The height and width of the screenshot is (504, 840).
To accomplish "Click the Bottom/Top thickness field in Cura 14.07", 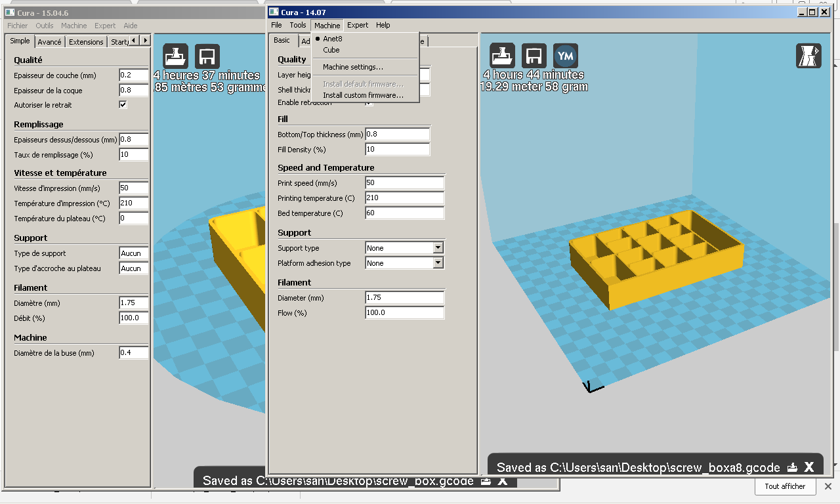I will (398, 134).
